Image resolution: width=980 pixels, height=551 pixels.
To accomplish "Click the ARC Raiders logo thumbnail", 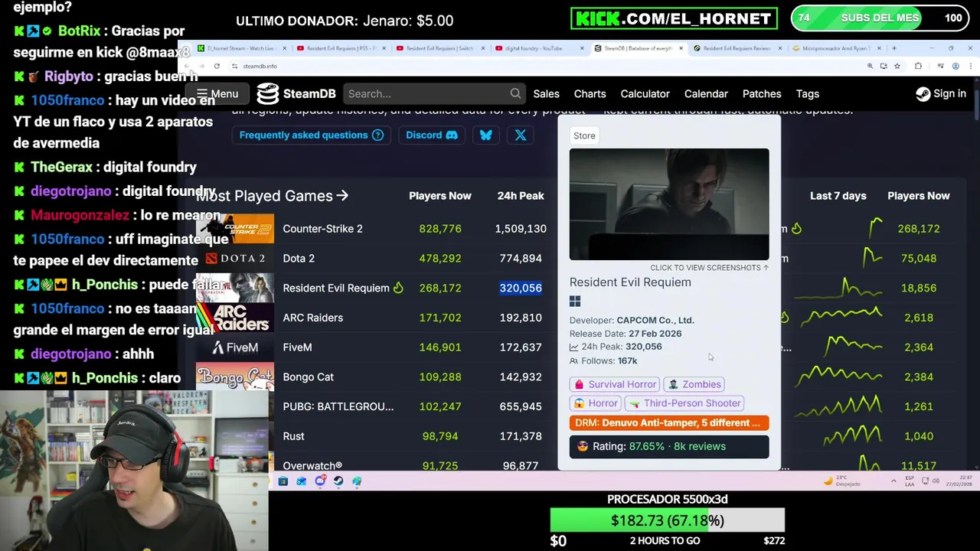I will coord(234,318).
